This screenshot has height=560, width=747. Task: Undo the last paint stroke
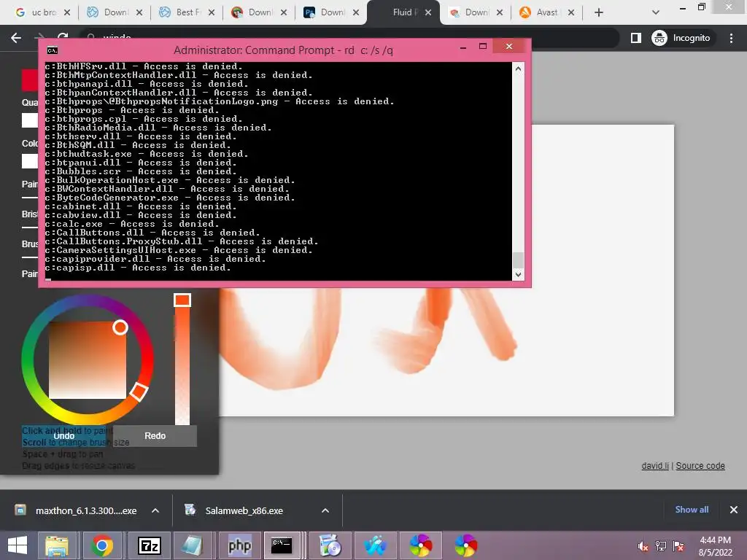coord(64,436)
